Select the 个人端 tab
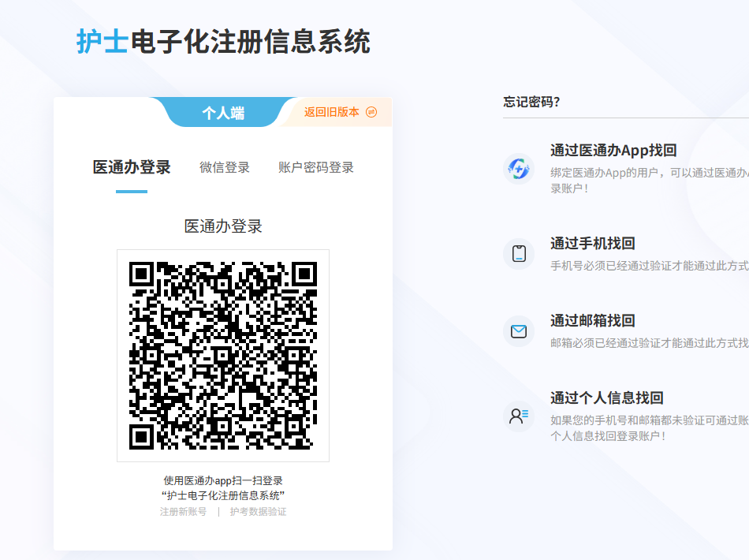 [x=223, y=113]
